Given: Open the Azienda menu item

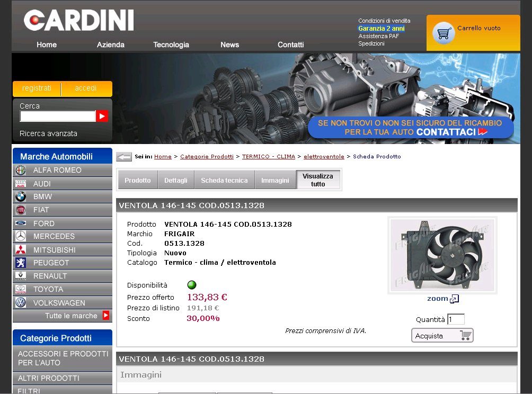Looking at the screenshot, I should [x=111, y=44].
